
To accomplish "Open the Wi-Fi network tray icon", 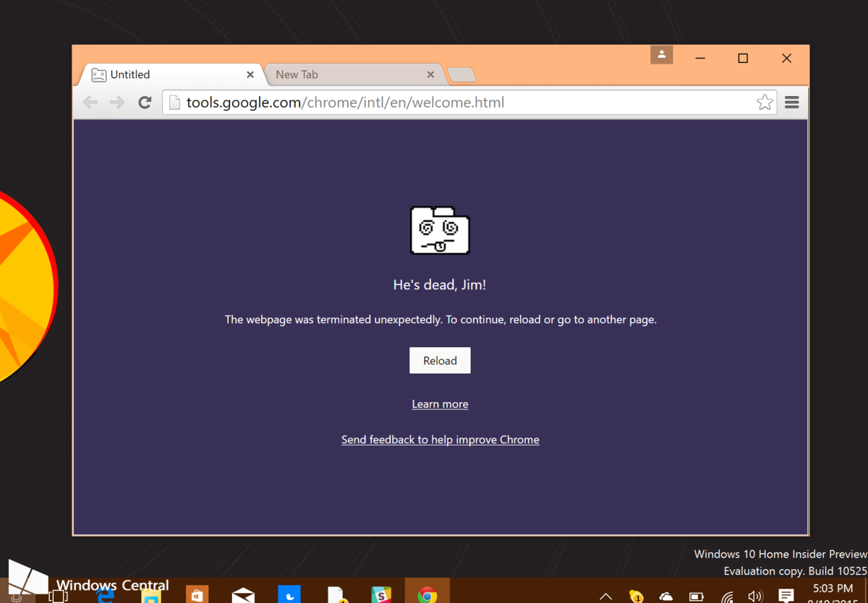I will pyautogui.click(x=727, y=596).
